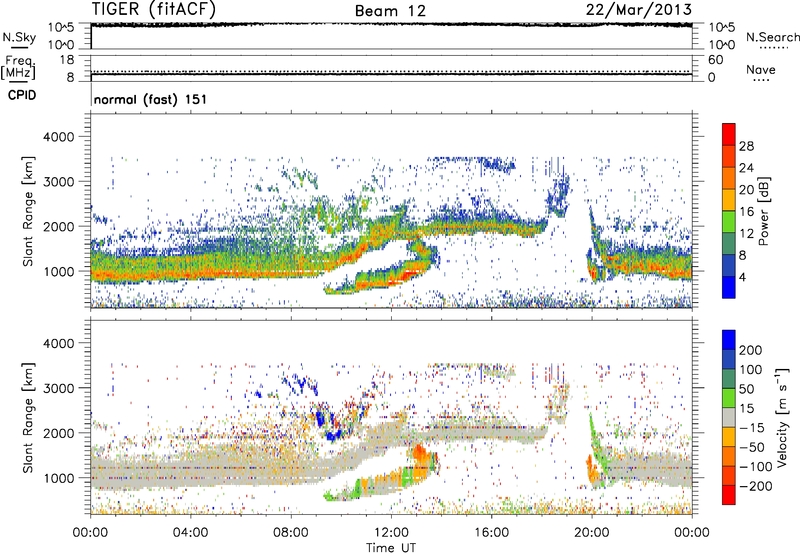Click Slant Range [km] label of velocity panel
The width and height of the screenshot is (800, 554).
click(28, 417)
